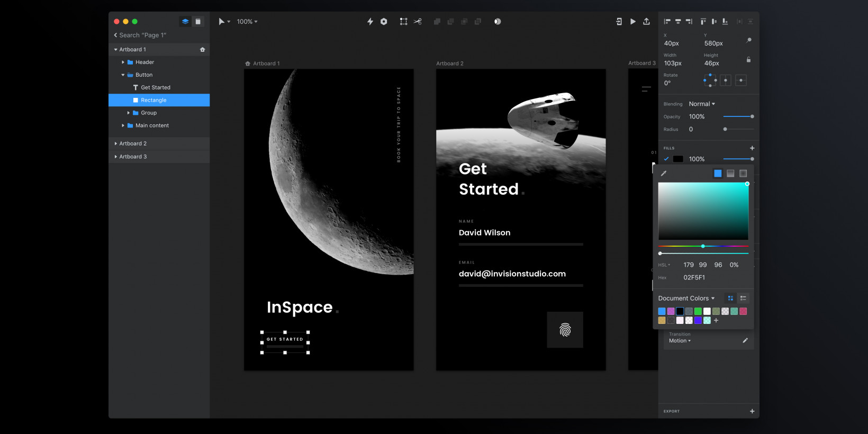This screenshot has height=434, width=868.
Task: Collapse the Button folder
Action: [x=123, y=75]
